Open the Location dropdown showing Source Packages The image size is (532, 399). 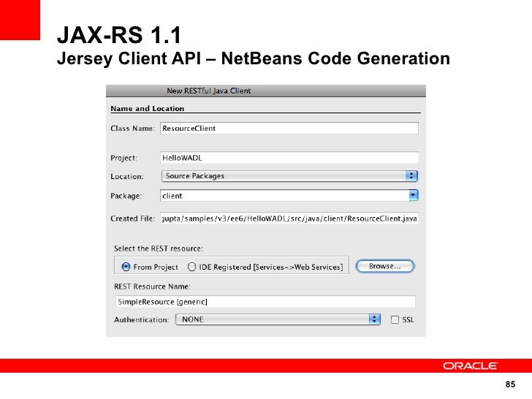(289, 176)
